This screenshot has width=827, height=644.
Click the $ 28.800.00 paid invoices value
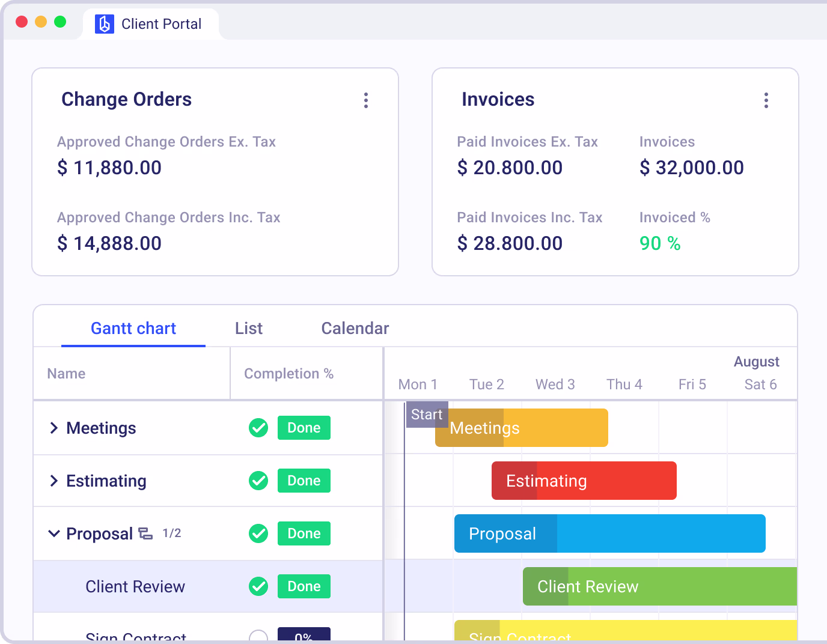[x=510, y=243]
